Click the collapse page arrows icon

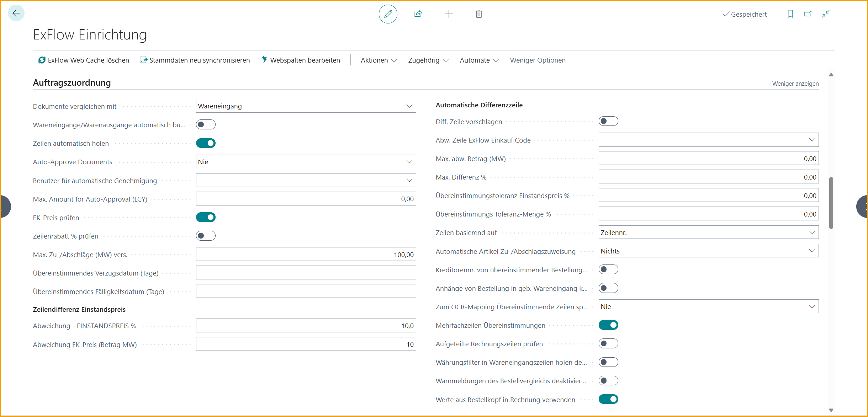point(825,14)
